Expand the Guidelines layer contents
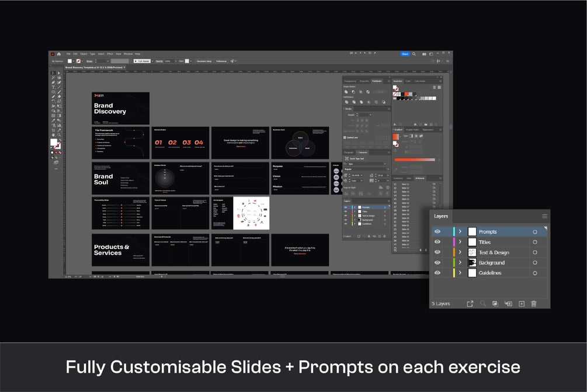The image size is (587, 392). 460,273
